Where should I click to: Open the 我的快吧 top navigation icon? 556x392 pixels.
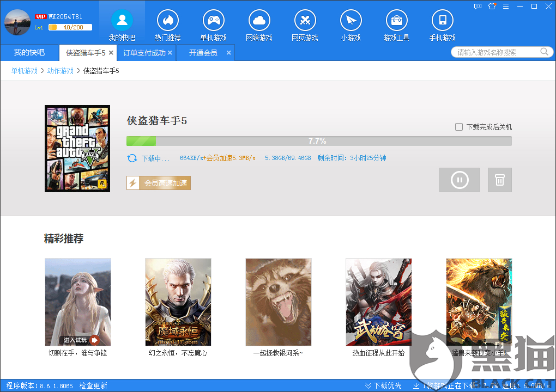pos(122,20)
